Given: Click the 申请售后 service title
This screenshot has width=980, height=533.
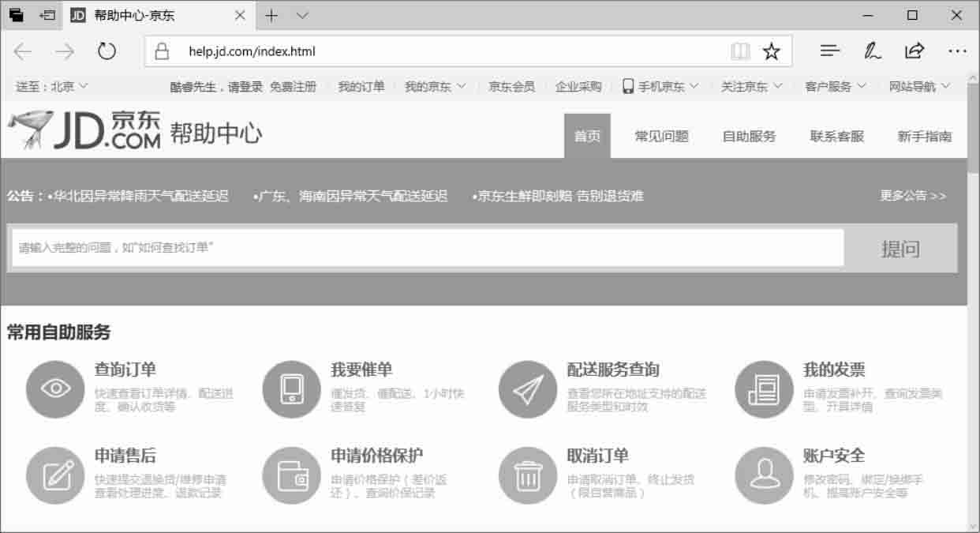Looking at the screenshot, I should tap(125, 456).
